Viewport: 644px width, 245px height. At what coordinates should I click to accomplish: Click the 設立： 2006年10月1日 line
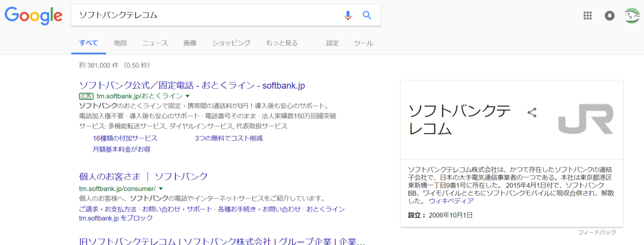440,215
